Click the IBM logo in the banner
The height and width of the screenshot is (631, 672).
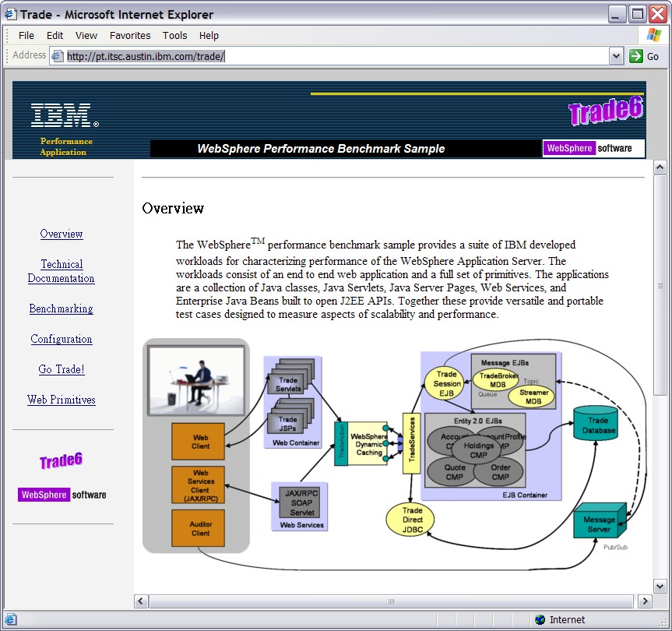(65, 115)
